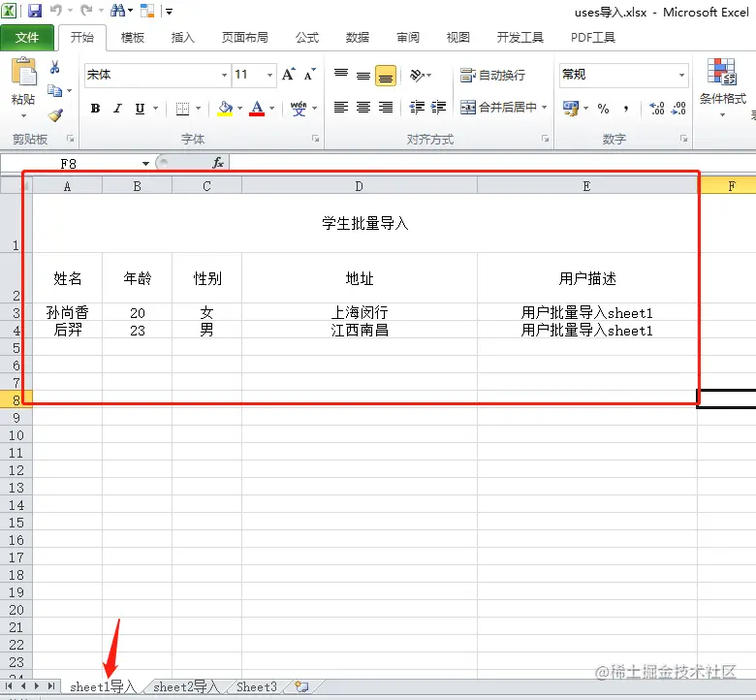
Task: Open the 对齐方式 group dialog launcher
Action: coord(545,139)
